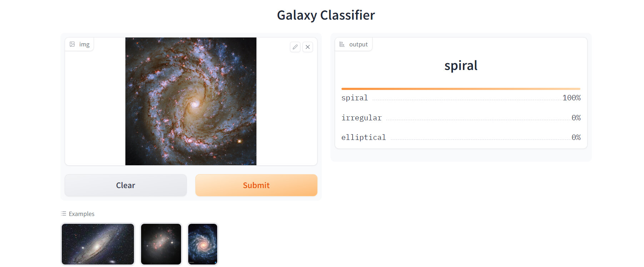Click the img panel label tab
644x267 pixels.
79,44
